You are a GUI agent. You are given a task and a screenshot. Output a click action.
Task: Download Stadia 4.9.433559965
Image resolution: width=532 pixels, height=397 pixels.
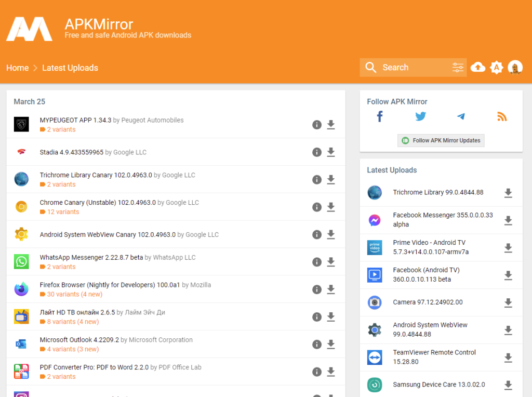point(331,152)
